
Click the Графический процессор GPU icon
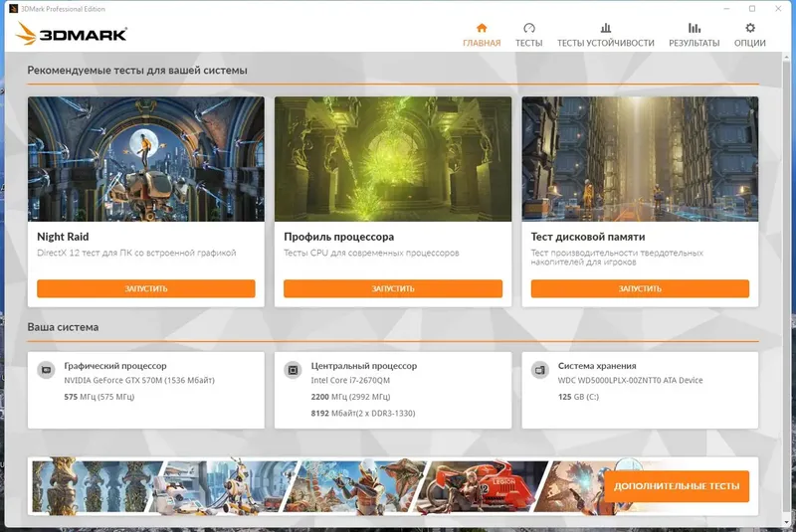click(x=46, y=370)
